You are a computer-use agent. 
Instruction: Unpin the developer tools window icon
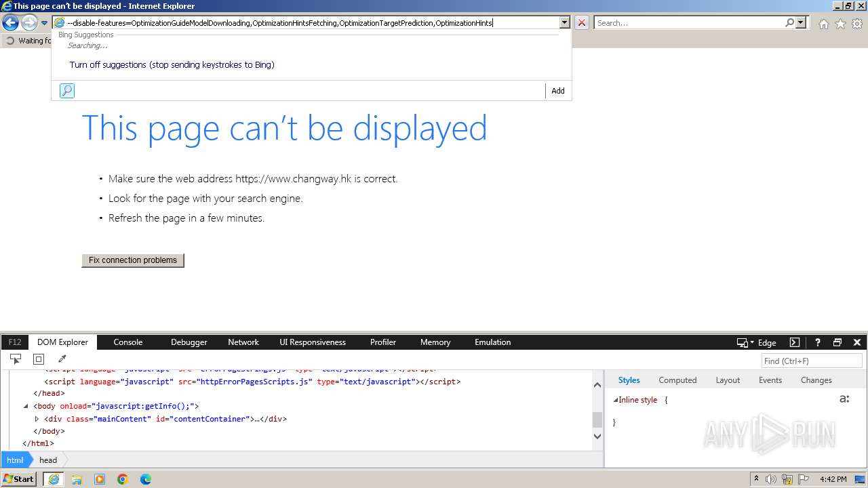click(x=837, y=342)
